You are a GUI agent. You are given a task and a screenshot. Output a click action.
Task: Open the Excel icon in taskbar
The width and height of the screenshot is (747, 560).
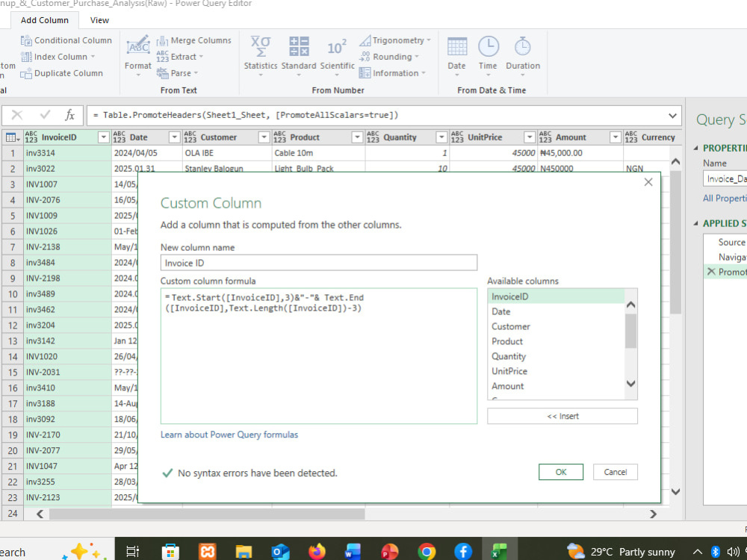coord(499,552)
